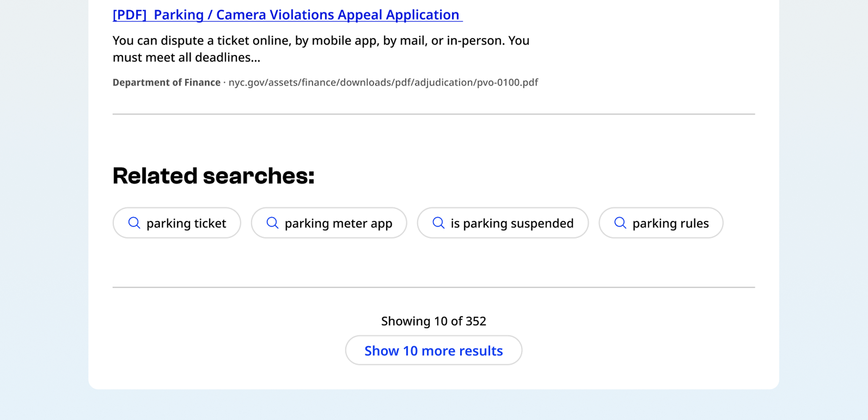Click the result snippet about disputing a ticket
Viewport: 868px width, 420px height.
click(321, 49)
